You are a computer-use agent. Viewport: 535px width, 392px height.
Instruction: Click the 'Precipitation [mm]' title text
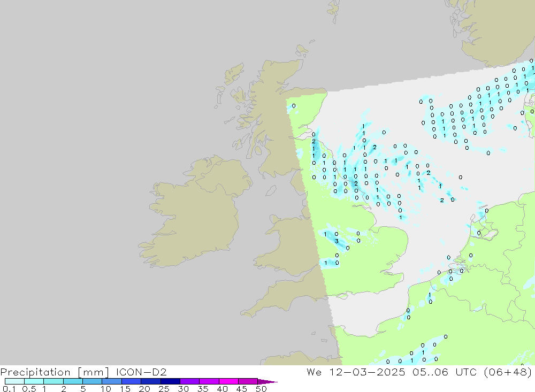coord(55,372)
